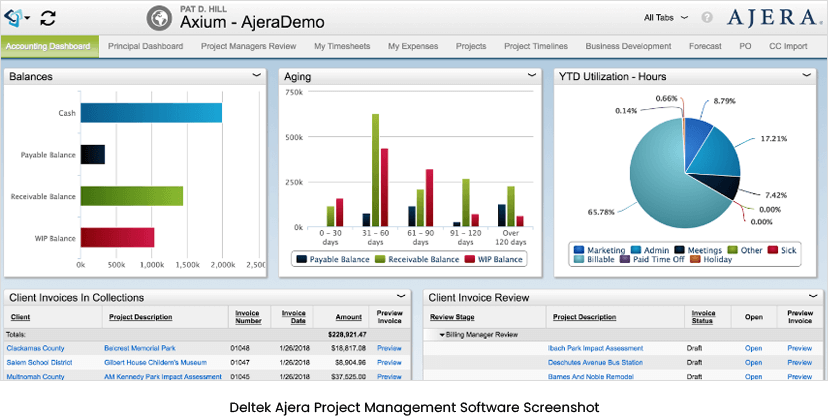
Task: Toggle WIP Balance in Aging legend
Action: (494, 259)
